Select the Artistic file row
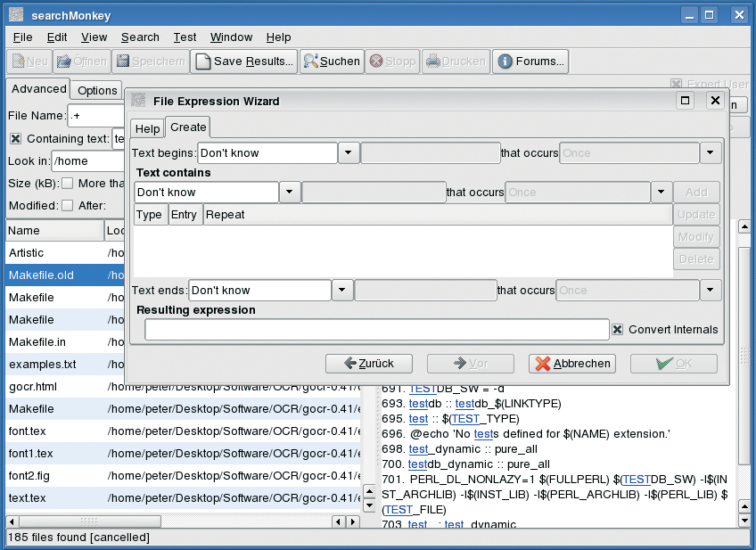The height and width of the screenshot is (550, 756). [65, 253]
